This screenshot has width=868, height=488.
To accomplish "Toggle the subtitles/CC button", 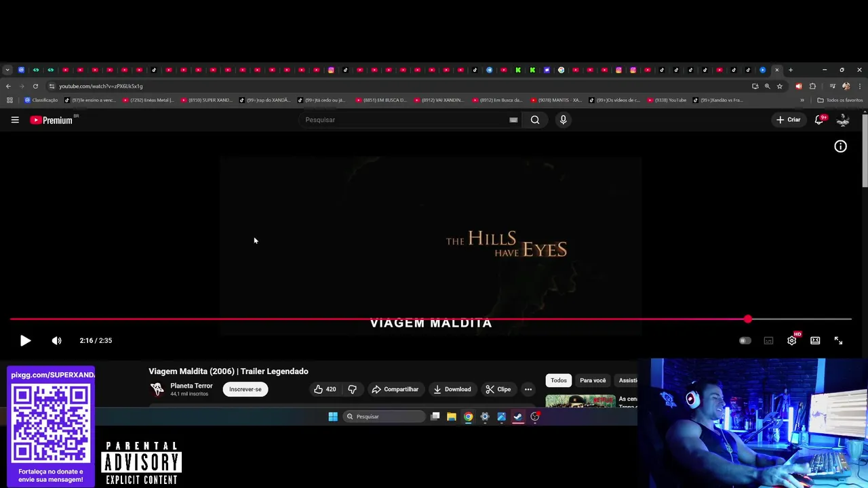I will [768, 341].
